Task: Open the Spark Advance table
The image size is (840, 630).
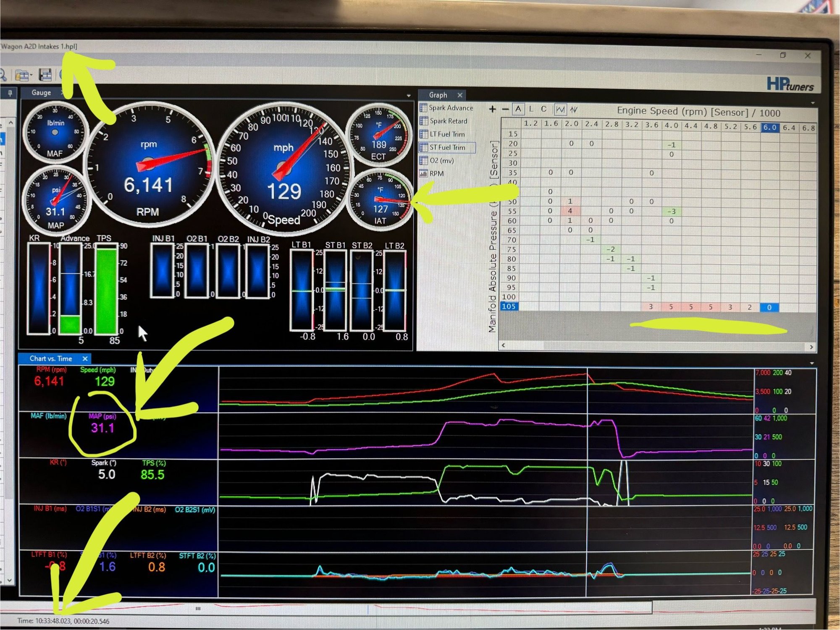Action: coord(450,108)
